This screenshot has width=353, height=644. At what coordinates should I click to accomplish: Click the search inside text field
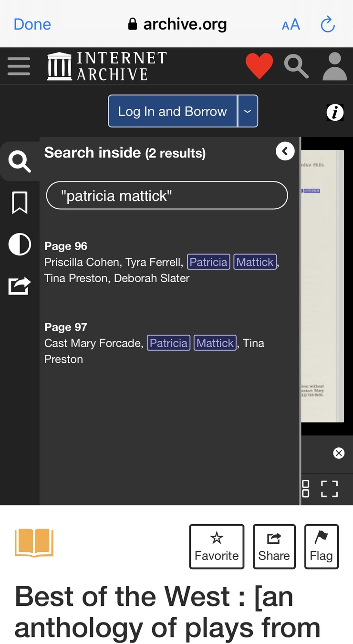167,196
